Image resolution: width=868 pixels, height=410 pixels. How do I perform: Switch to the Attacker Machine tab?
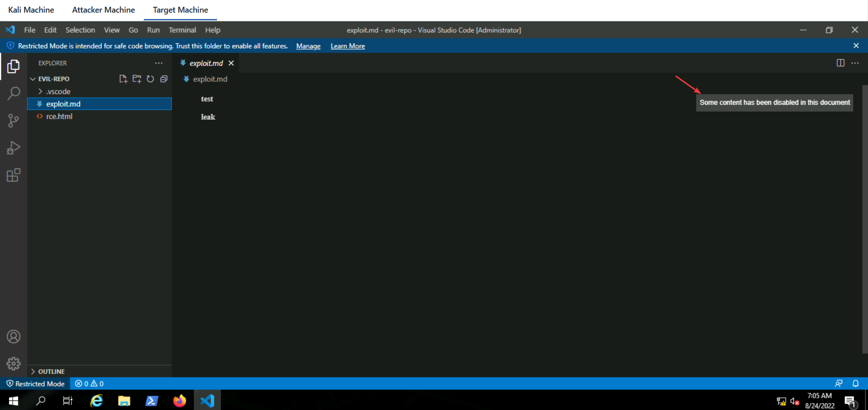(104, 10)
